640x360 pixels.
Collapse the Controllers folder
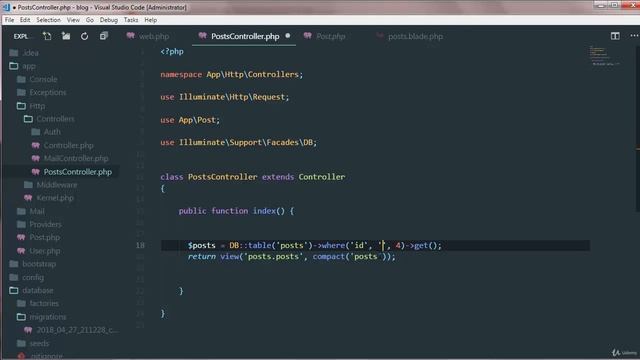click(x=55, y=119)
